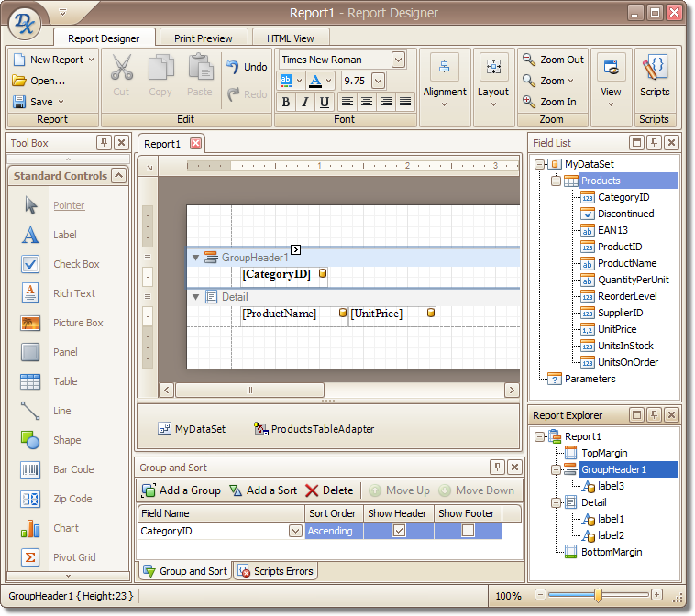
Task: Click the Paste clipboard icon
Action: click(x=201, y=67)
